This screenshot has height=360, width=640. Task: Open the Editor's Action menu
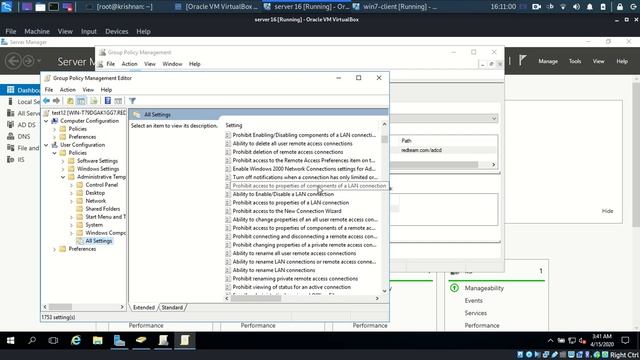(68, 90)
